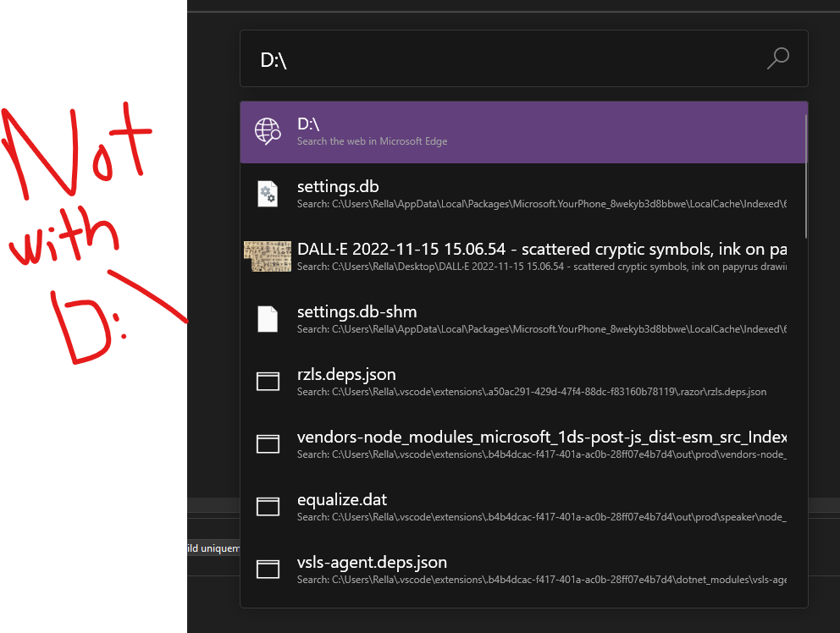Click the vsls-agent.deps.json window icon
Screen dimensions: 840x633
pos(268,570)
